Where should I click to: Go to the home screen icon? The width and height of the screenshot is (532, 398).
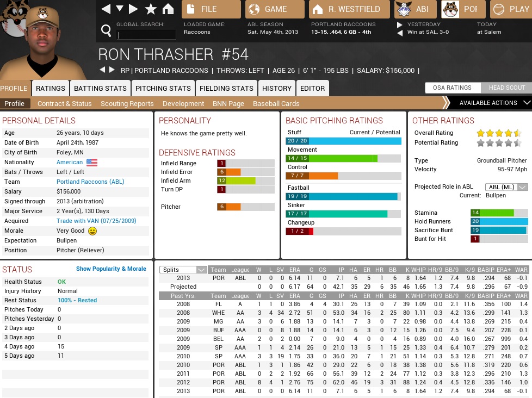[x=168, y=9]
